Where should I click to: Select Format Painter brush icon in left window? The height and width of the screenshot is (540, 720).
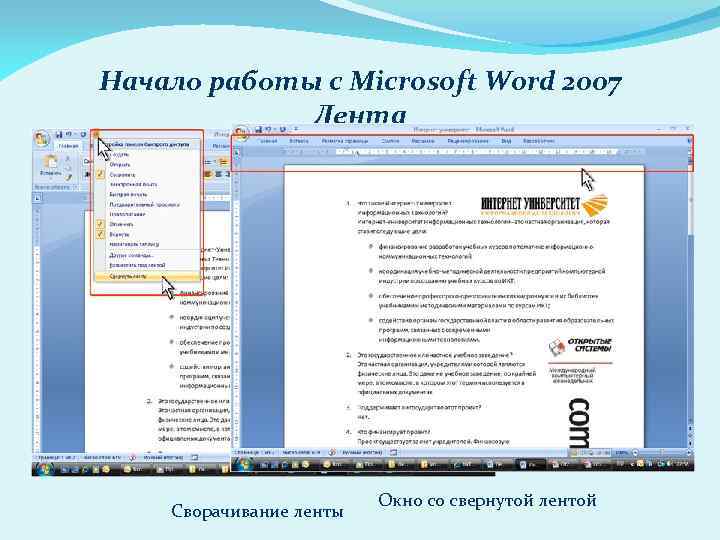(68, 178)
